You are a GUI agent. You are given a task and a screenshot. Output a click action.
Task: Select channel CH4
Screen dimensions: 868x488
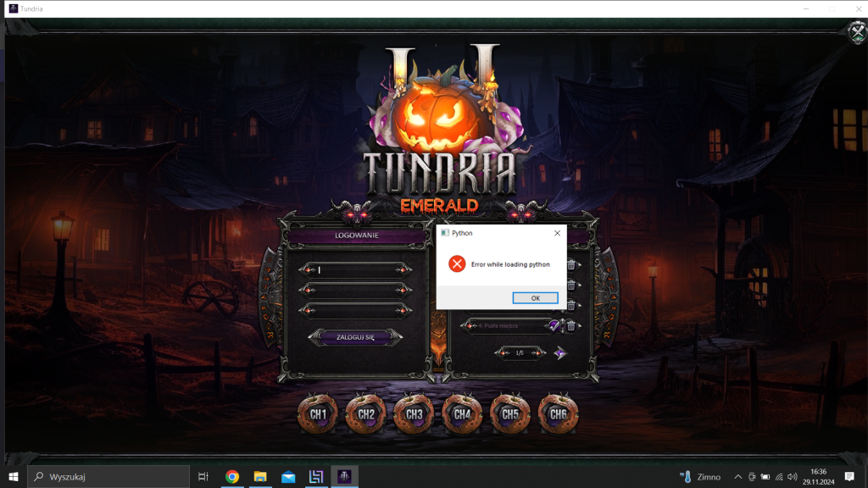(x=461, y=413)
